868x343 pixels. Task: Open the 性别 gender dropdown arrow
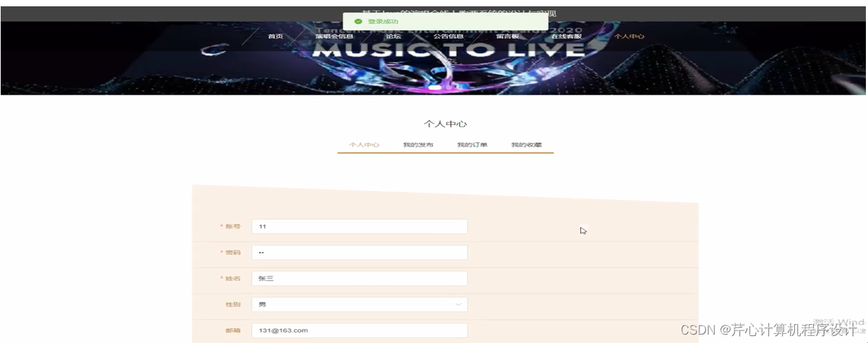tap(459, 304)
